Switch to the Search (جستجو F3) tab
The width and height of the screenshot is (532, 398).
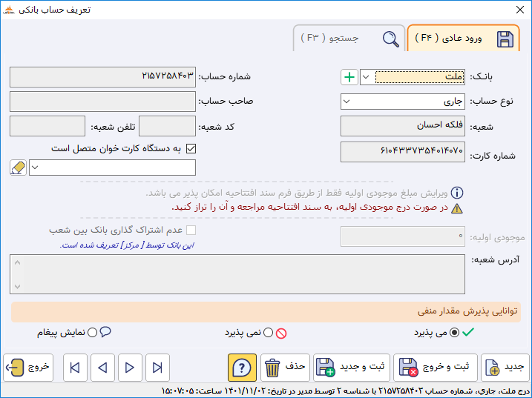click(x=349, y=39)
